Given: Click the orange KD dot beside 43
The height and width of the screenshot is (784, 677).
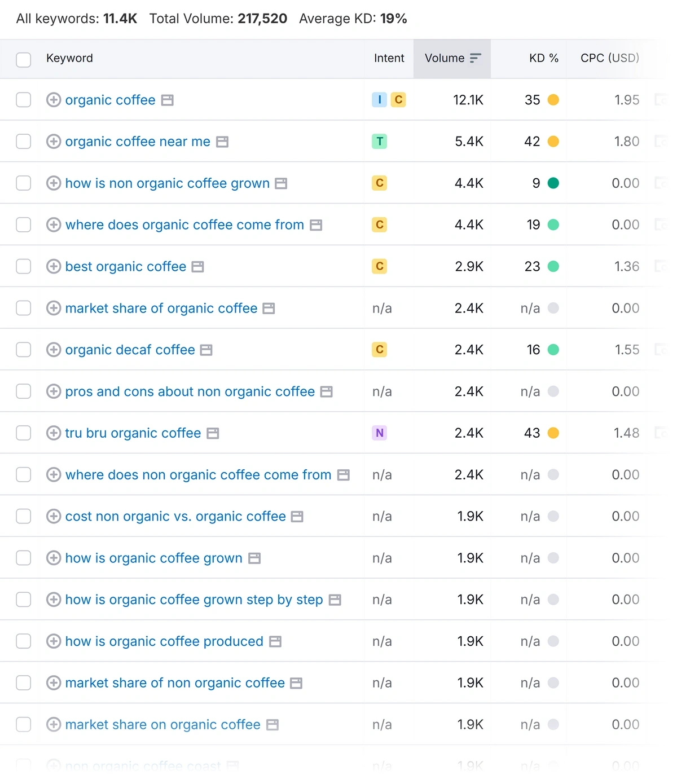Looking at the screenshot, I should (x=553, y=433).
